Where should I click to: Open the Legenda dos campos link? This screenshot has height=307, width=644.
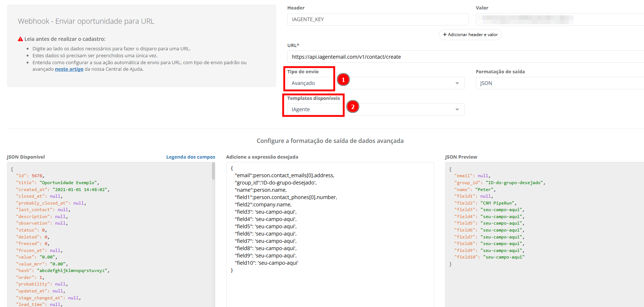190,157
